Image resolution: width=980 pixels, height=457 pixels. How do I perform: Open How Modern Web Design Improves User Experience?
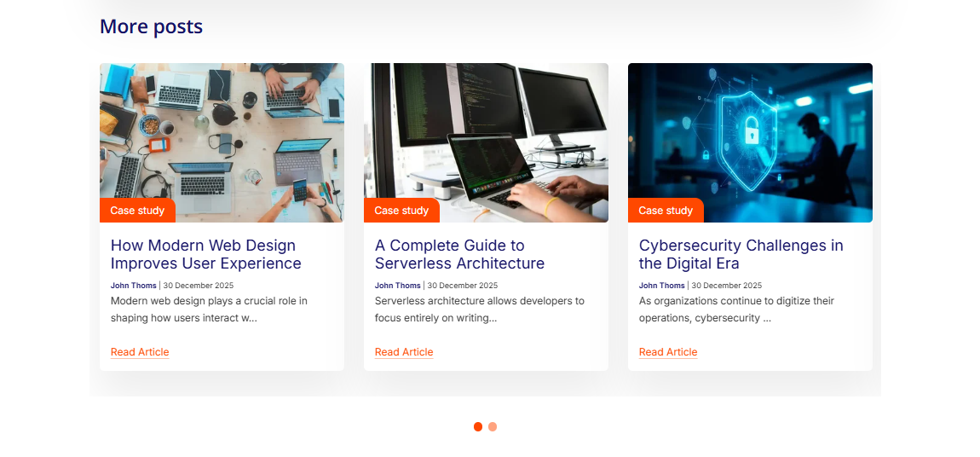point(206,254)
